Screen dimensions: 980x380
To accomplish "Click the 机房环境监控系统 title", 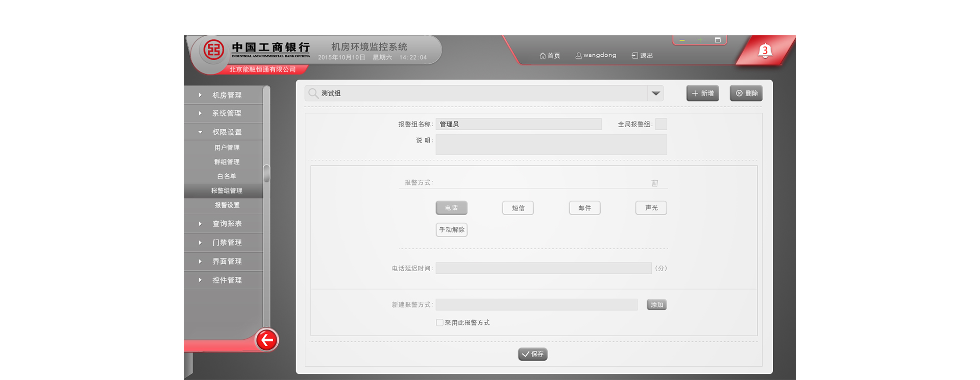I will (369, 46).
